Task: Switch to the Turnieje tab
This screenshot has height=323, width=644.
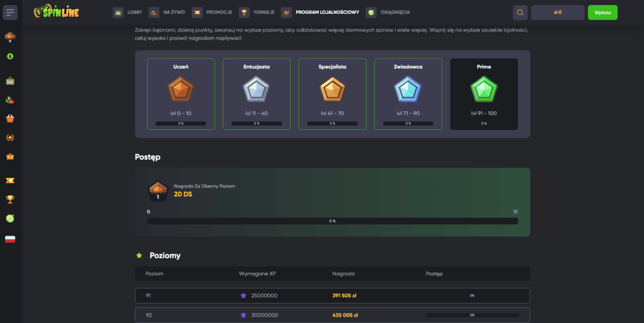Action: click(x=257, y=12)
